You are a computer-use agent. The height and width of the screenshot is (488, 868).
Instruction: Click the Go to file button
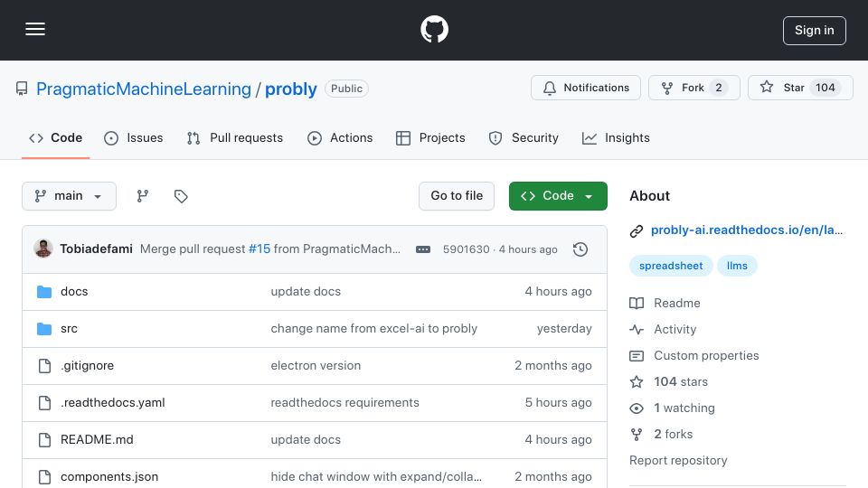tap(457, 196)
